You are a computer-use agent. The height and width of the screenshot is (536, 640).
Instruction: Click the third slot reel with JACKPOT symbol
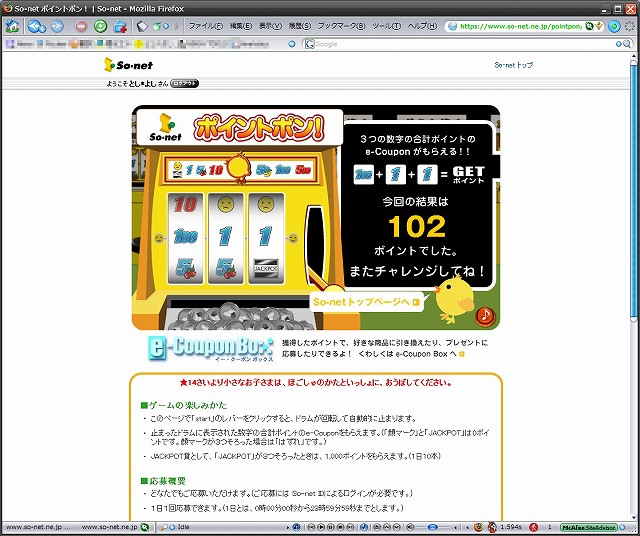coord(266,238)
